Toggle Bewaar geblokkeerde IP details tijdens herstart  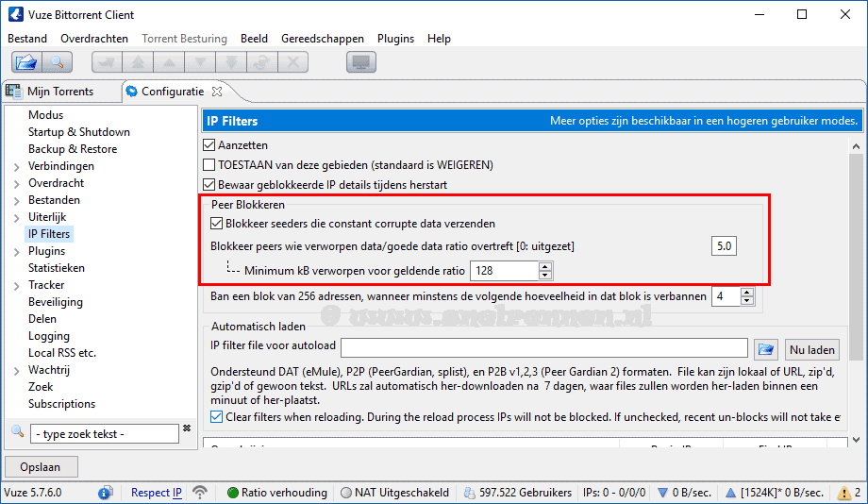[x=209, y=184]
